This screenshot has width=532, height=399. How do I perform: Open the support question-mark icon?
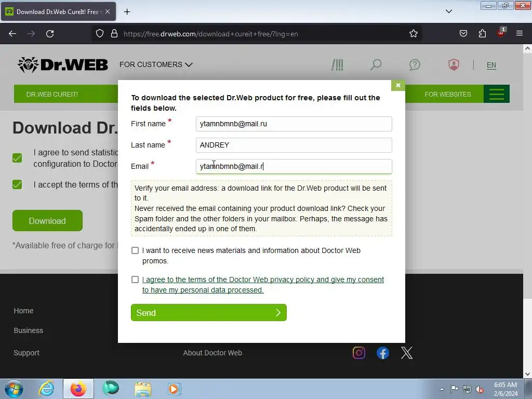coord(415,64)
